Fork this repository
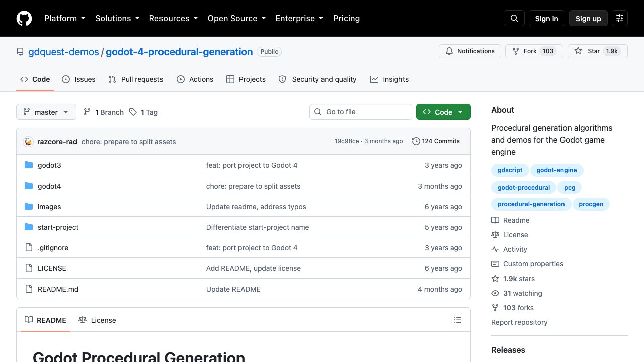Image resolution: width=644 pixels, height=362 pixels. pos(533,51)
